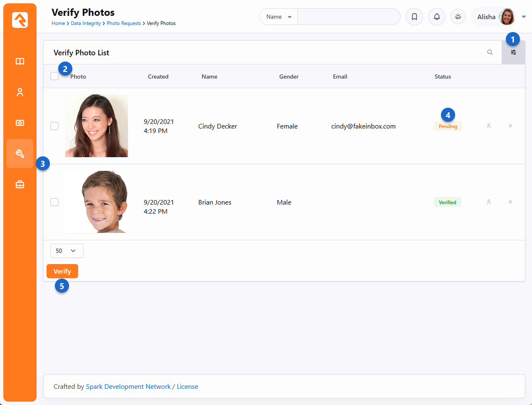Open the notifications bell

click(x=437, y=17)
